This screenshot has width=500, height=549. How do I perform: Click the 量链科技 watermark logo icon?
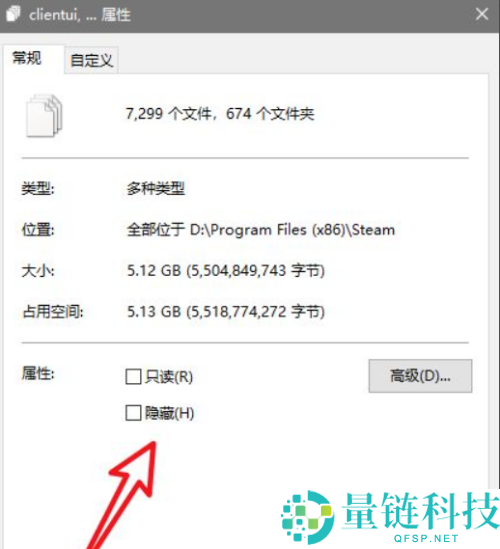click(307, 517)
